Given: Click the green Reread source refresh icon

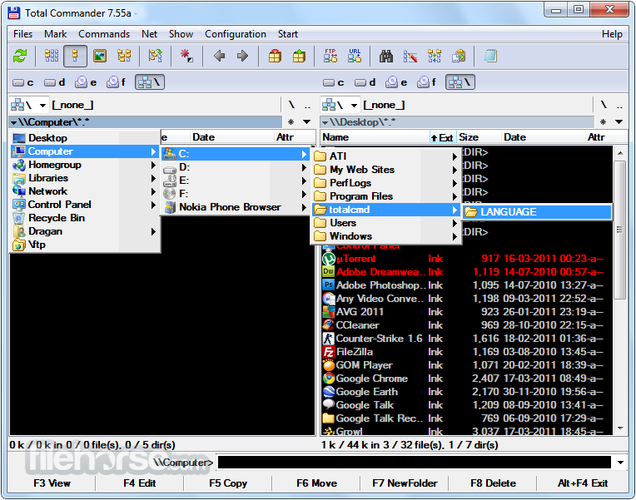Looking at the screenshot, I should pos(20,56).
